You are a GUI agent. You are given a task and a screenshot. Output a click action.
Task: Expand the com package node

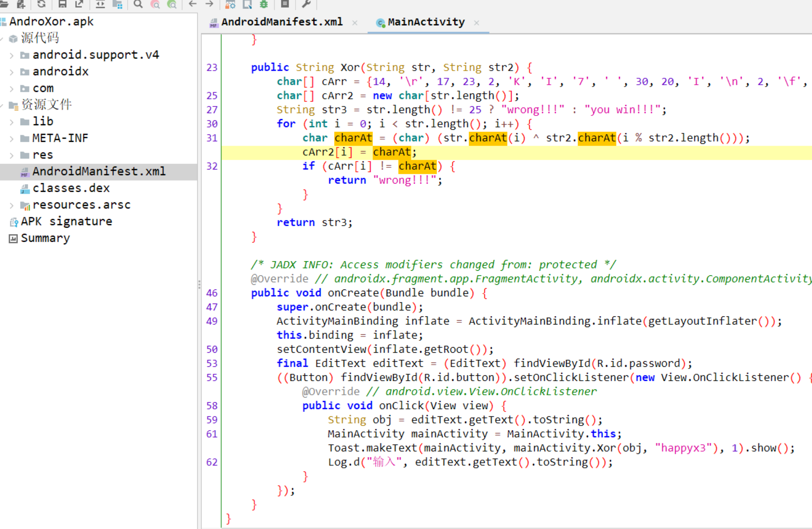point(12,88)
